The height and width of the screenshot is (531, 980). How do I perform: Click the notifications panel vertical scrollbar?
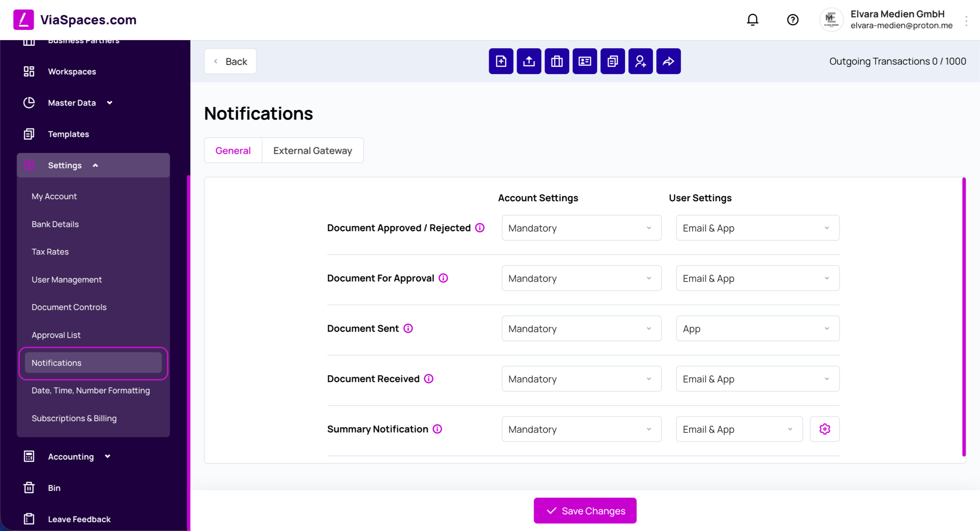pos(964,317)
